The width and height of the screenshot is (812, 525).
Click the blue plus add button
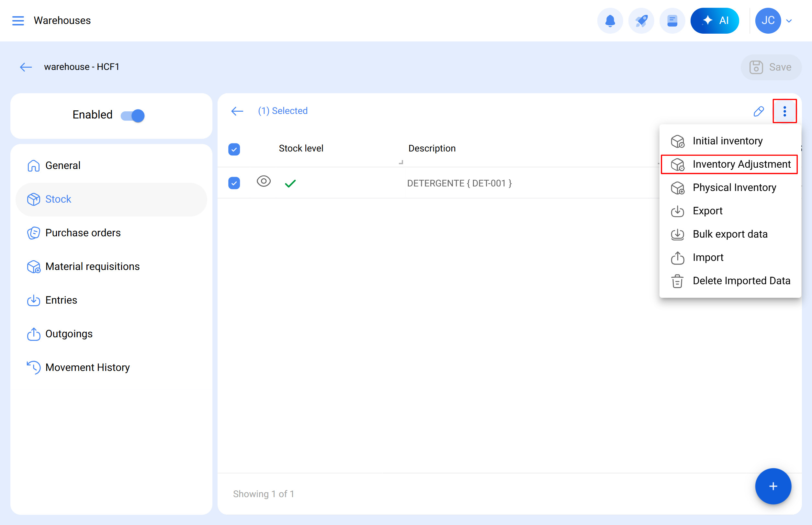point(773,486)
